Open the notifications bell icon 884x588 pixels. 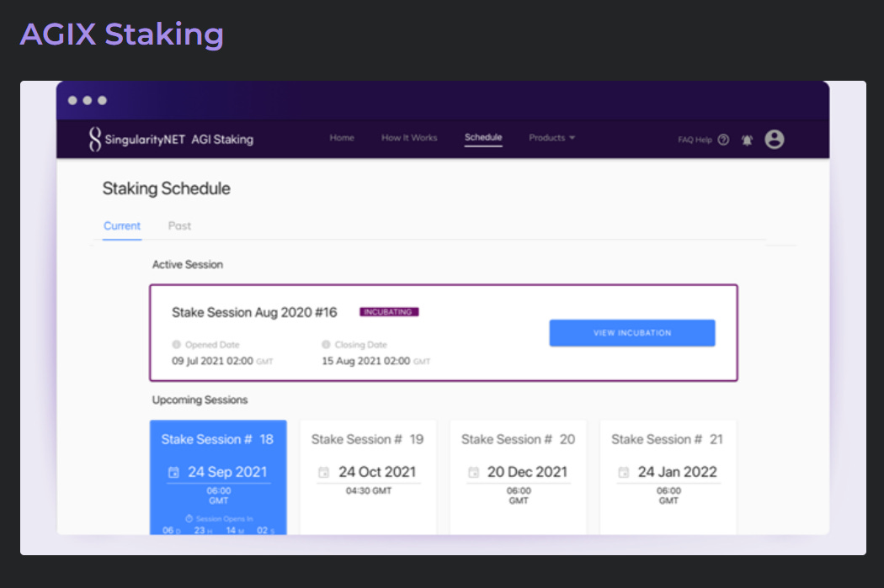(747, 140)
